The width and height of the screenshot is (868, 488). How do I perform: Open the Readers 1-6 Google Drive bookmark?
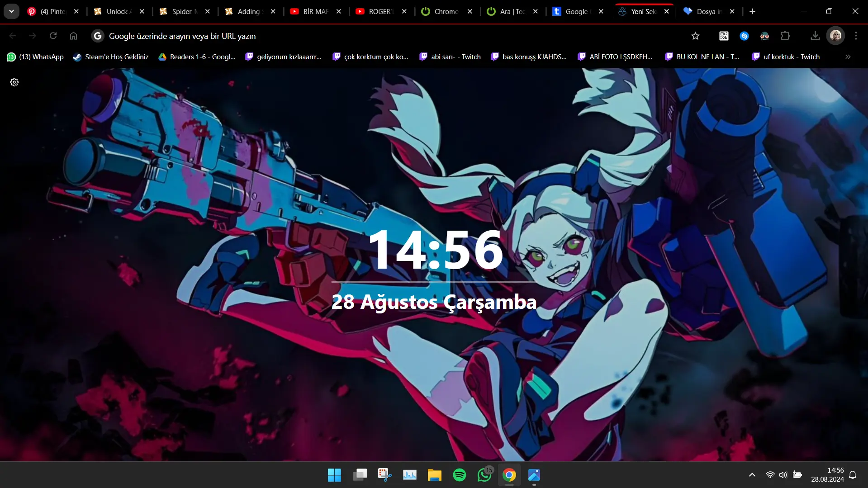pos(197,57)
